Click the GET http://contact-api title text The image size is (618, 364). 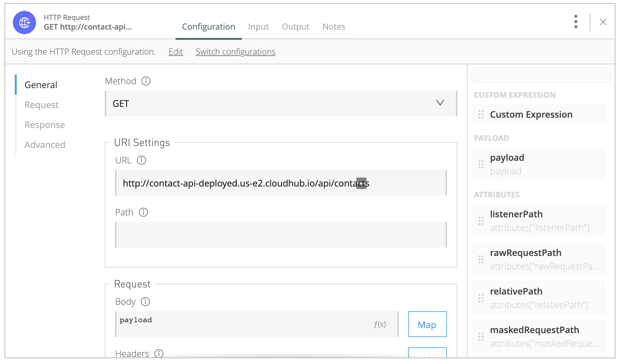point(88,27)
